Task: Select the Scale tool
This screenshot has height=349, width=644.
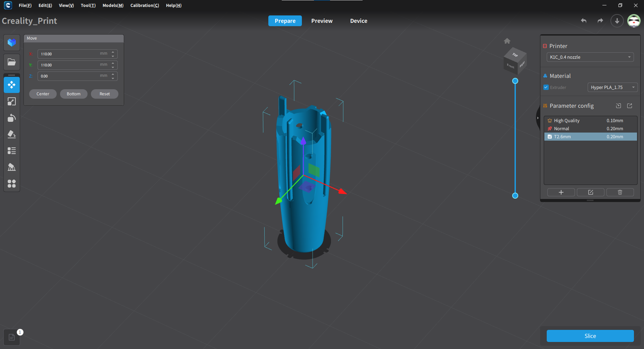Action: tap(12, 101)
